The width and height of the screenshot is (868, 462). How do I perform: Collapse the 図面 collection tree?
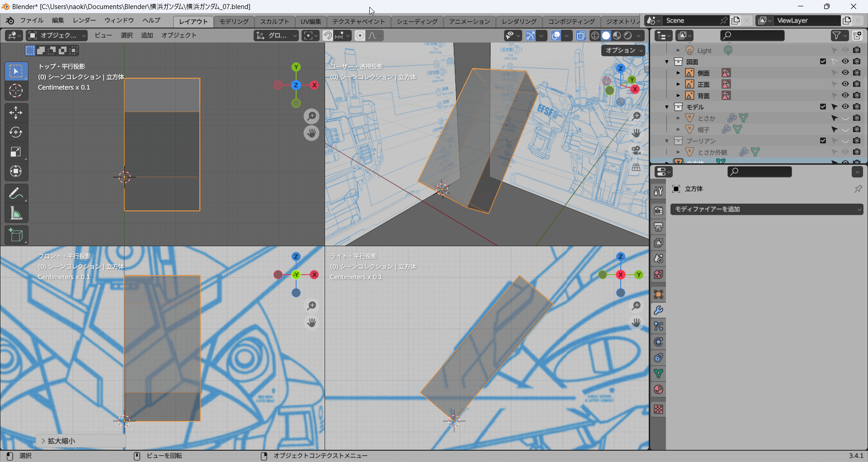click(667, 62)
